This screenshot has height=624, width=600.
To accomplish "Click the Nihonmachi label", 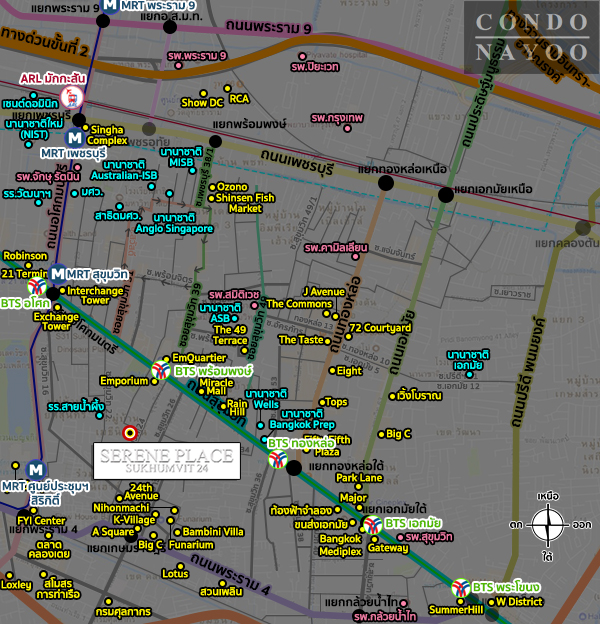I will tap(121, 507).
